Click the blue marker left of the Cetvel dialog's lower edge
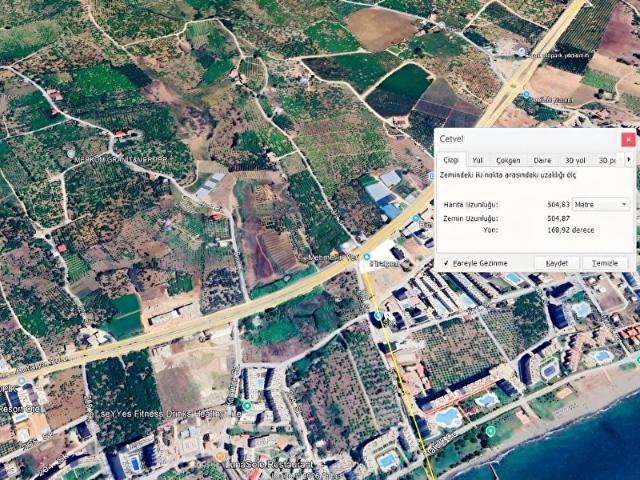The height and width of the screenshot is (480, 640). click(416, 218)
